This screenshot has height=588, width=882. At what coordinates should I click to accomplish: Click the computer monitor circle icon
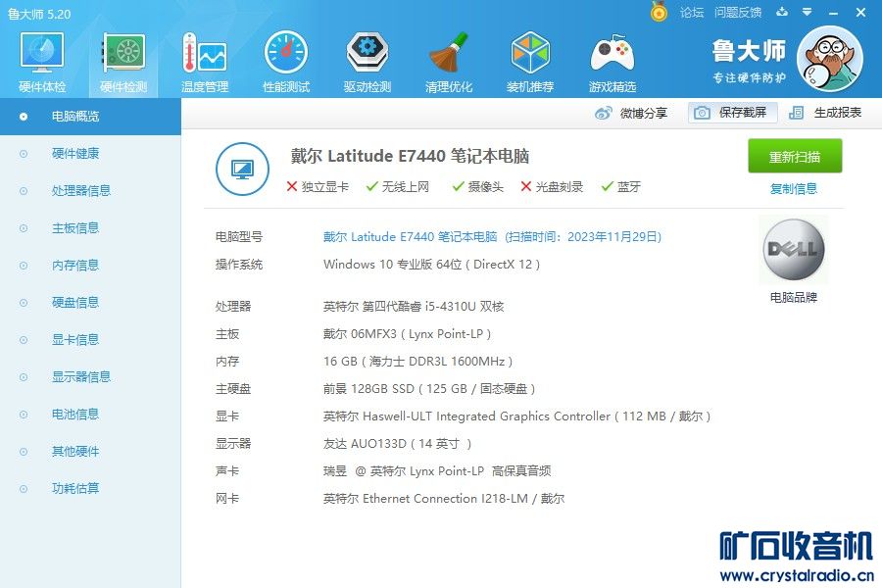tap(242, 169)
